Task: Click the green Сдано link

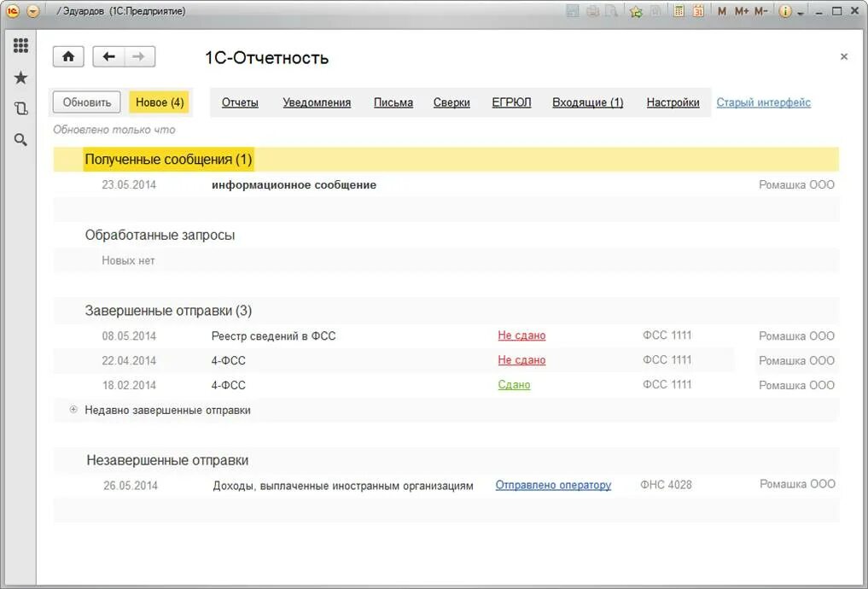Action: 514,385
